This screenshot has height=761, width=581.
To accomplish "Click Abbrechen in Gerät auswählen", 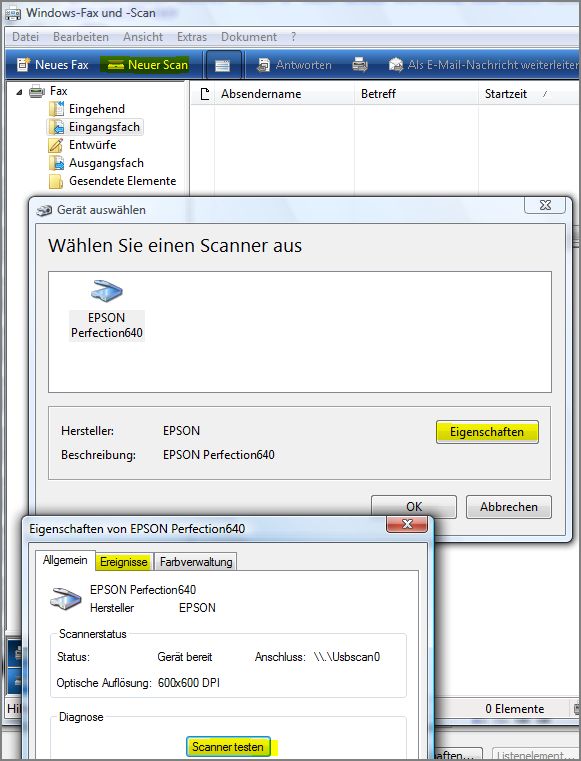I will (x=509, y=507).
